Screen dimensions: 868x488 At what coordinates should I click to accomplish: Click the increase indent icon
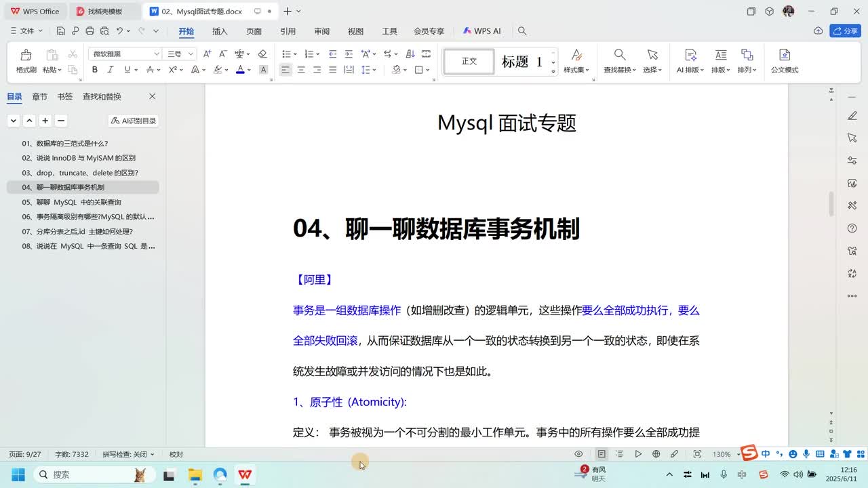click(x=348, y=54)
